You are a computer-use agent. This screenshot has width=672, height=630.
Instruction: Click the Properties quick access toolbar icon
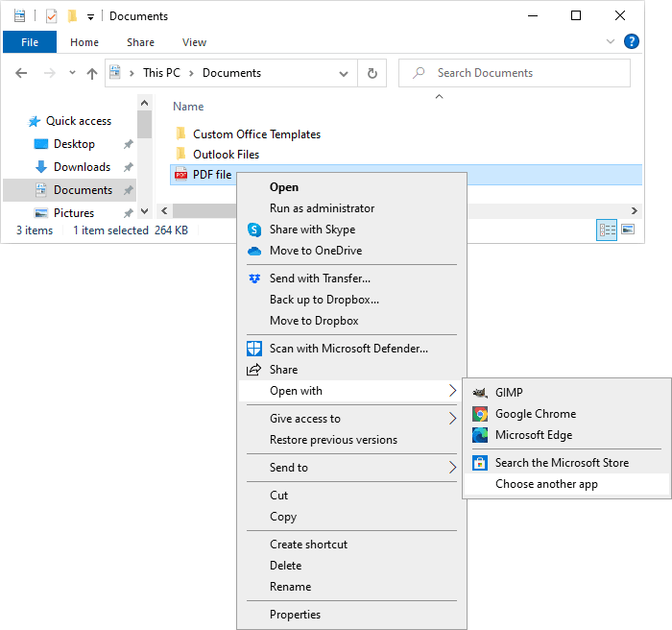pos(52,16)
